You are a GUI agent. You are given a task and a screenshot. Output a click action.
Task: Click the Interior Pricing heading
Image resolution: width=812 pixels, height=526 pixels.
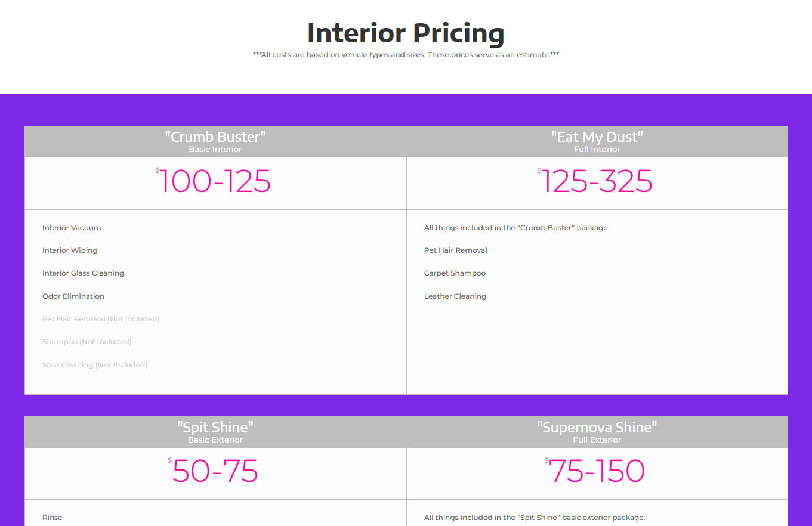point(406,33)
